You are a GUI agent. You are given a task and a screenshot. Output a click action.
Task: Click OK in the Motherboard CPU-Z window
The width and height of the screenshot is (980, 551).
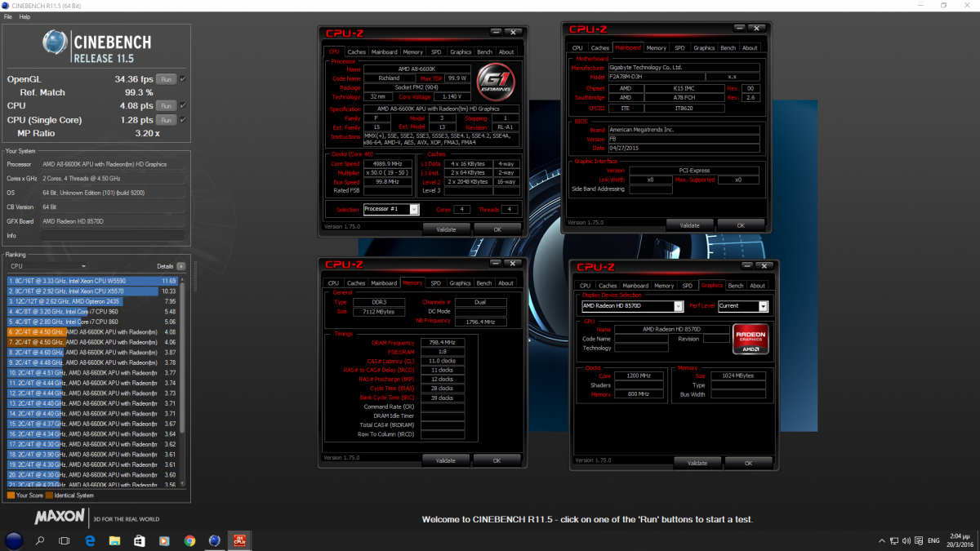click(x=741, y=225)
